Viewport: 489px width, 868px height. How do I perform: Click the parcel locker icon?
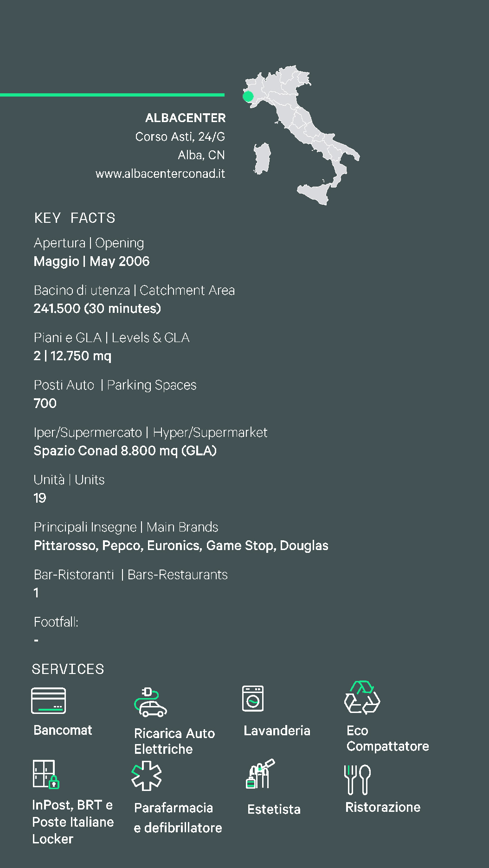tap(46, 774)
